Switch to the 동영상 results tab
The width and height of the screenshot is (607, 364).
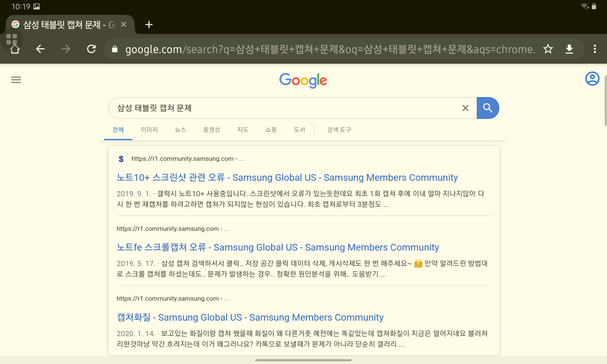(211, 130)
